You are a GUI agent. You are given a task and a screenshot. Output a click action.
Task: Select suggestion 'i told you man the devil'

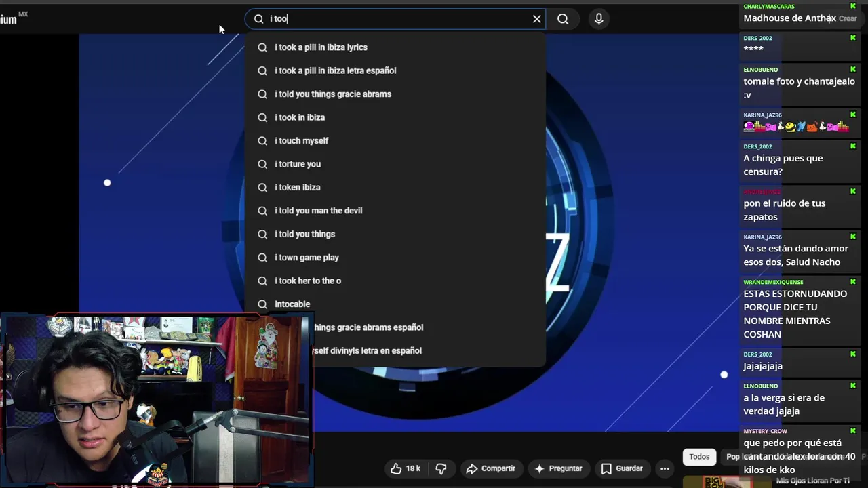[x=395, y=211]
